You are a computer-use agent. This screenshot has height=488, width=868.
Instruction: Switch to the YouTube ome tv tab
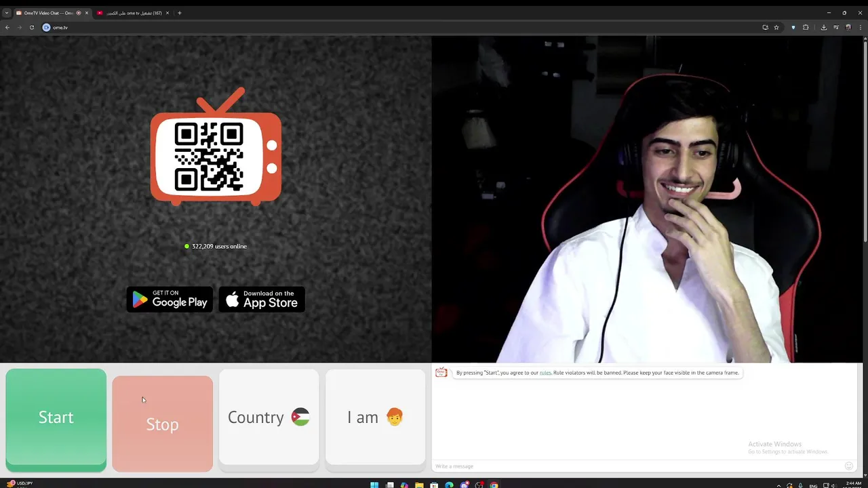click(x=134, y=13)
